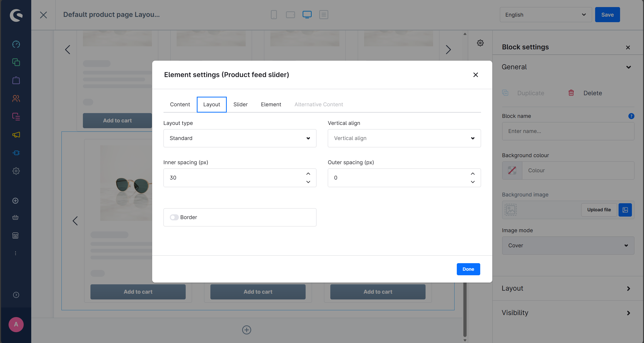This screenshot has height=343, width=644.
Task: Open the Dashboard sidebar icon
Action: coord(16,44)
